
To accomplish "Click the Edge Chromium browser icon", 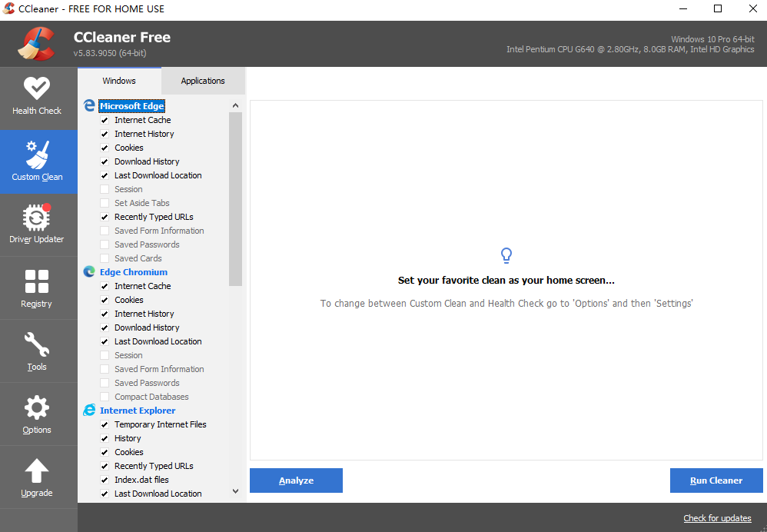I will point(90,271).
